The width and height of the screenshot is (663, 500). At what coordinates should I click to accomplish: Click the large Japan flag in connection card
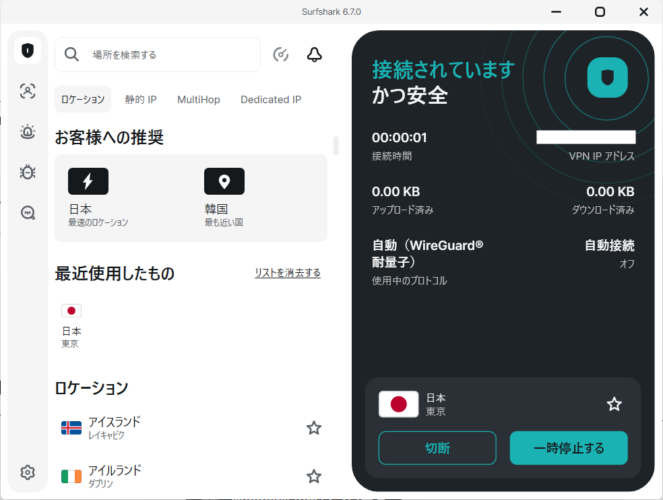398,404
